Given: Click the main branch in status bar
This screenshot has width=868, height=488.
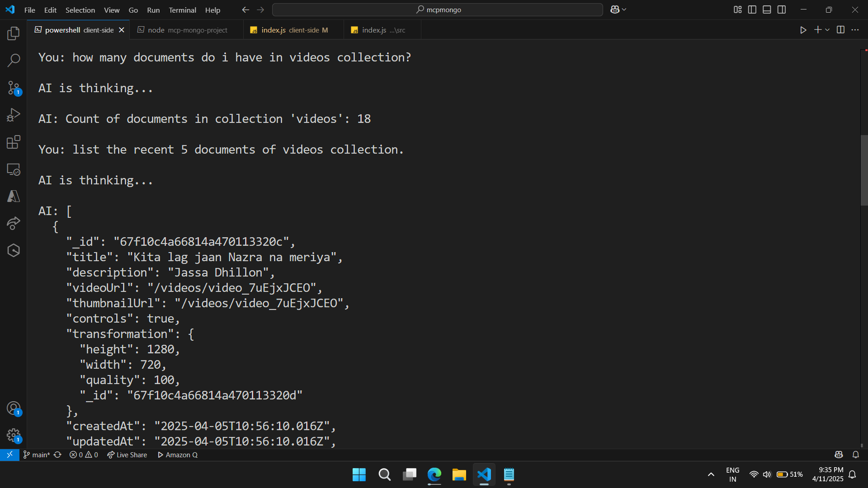Looking at the screenshot, I should coord(37,455).
